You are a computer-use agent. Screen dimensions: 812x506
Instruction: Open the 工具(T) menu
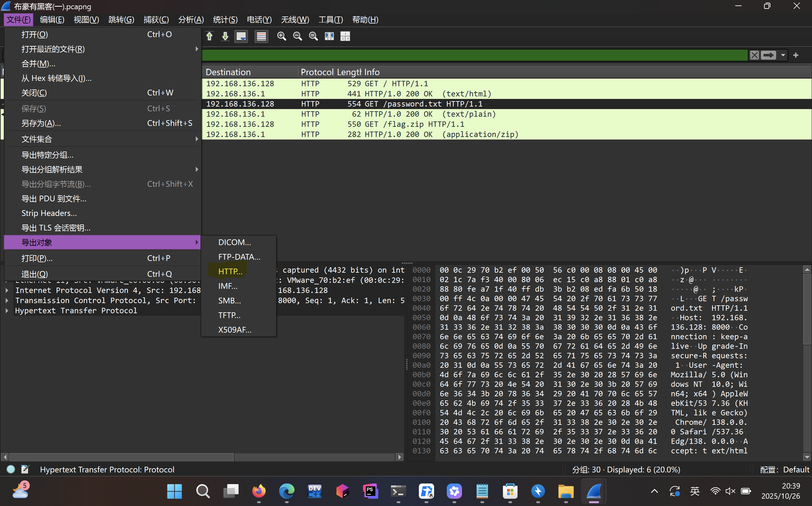pos(331,20)
